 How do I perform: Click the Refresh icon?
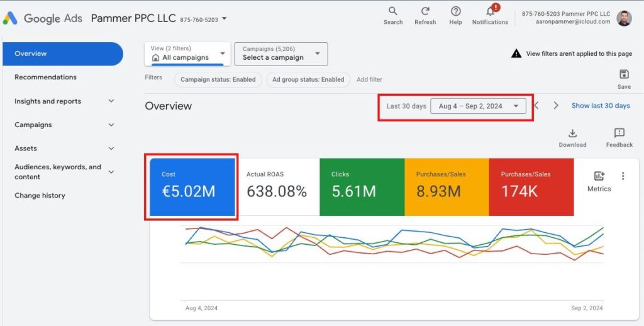pos(425,11)
